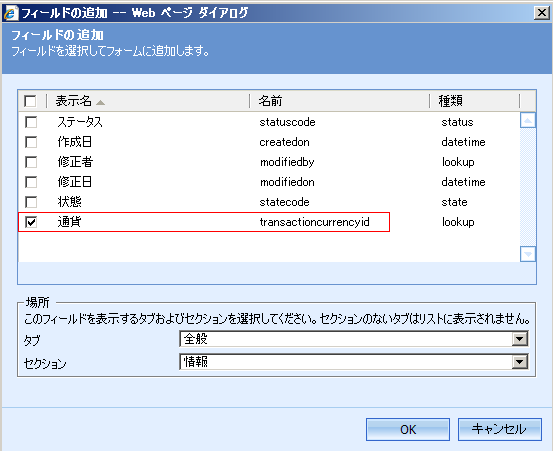
Task: Close the dialog with the X button
Action: (x=542, y=13)
